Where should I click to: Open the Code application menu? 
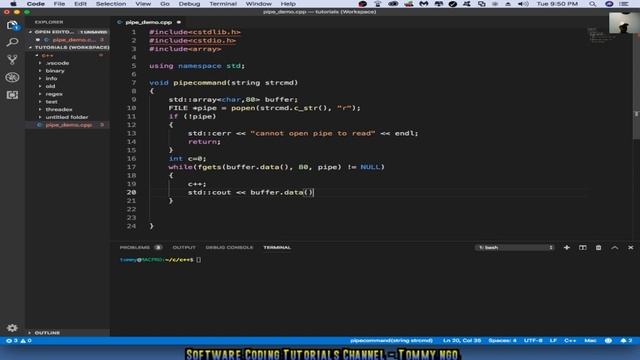point(36,4)
